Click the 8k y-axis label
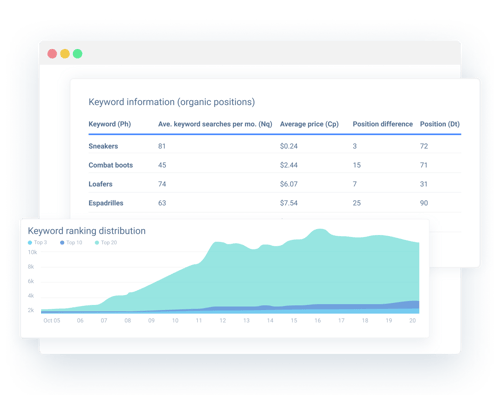This screenshot has width=500, height=395. 31,267
